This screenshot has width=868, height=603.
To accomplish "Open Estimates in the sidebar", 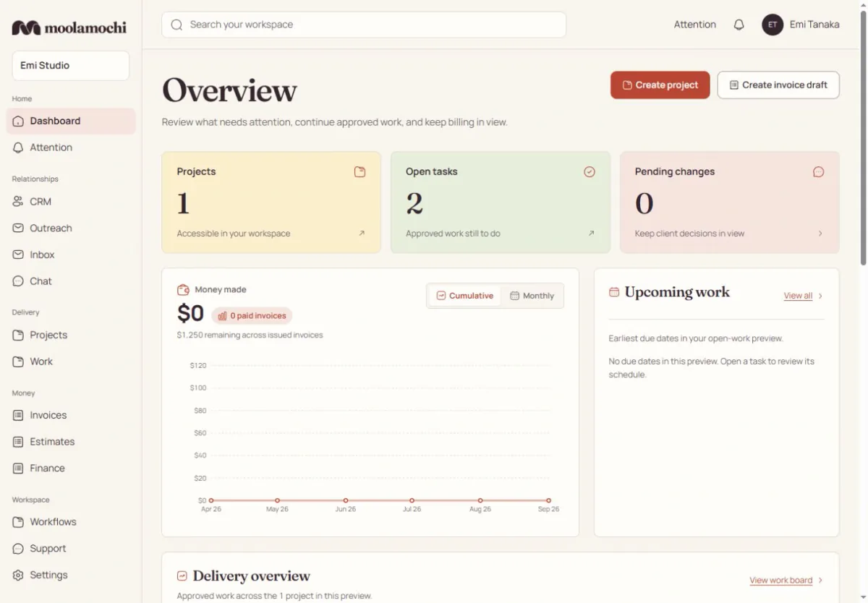I will 71,442.
